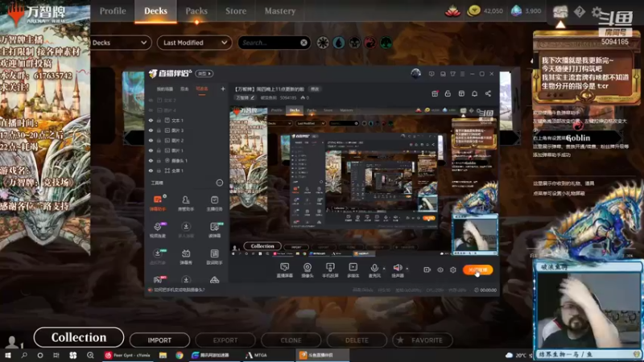Mute the speaker (扬声器)
The height and width of the screenshot is (362, 644).
[x=397, y=270]
